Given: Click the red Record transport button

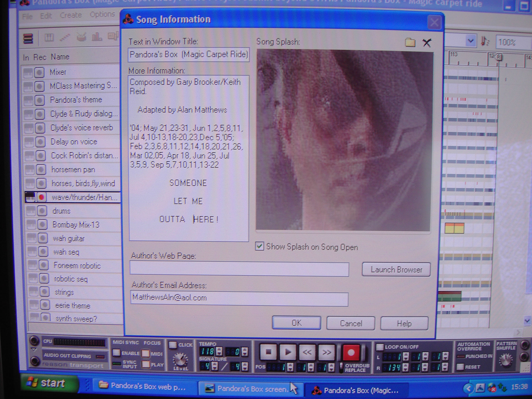Looking at the screenshot, I should click(x=351, y=353).
